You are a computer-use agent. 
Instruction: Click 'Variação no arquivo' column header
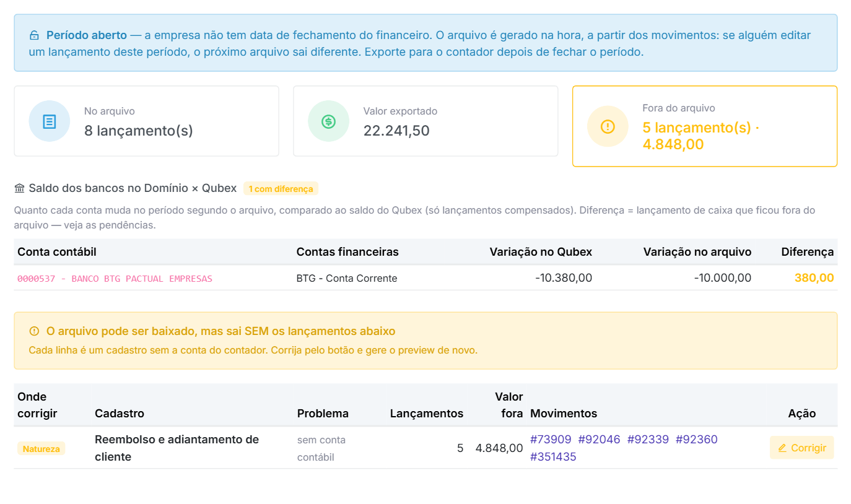click(697, 252)
